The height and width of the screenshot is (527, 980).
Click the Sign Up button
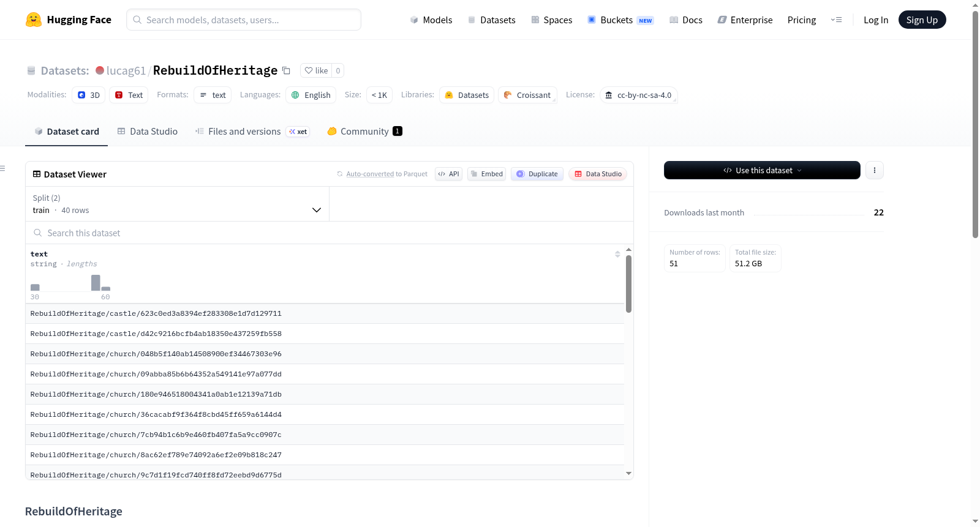click(x=922, y=20)
